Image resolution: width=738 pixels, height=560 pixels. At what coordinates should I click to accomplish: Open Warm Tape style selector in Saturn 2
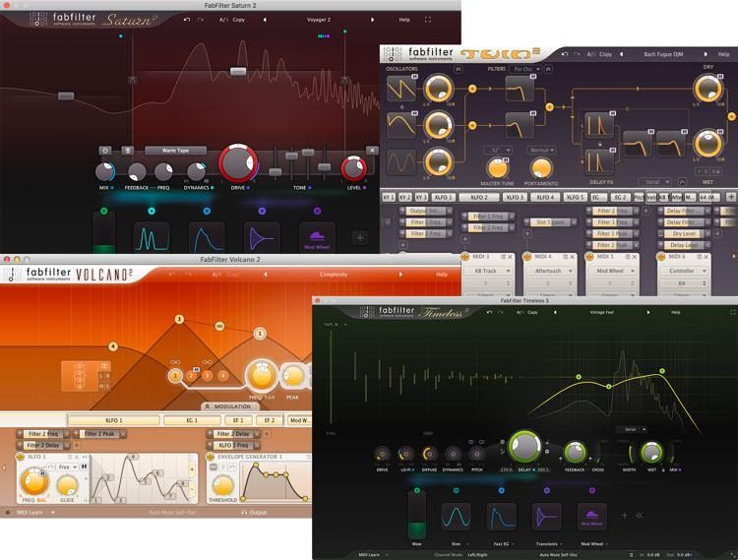click(x=175, y=151)
